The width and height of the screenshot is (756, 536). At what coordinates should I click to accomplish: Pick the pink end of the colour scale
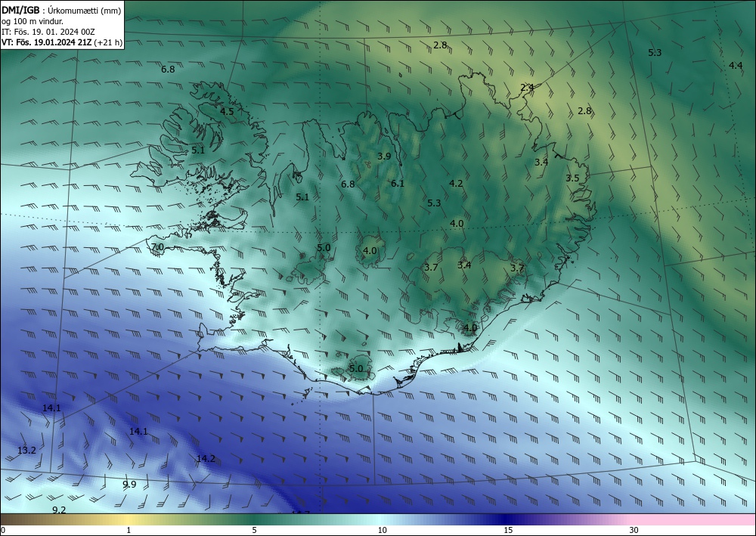pyautogui.click(x=694, y=519)
